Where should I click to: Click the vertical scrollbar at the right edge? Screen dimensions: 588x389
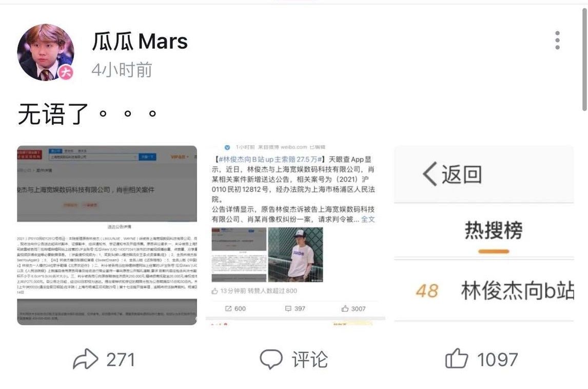click(x=584, y=60)
